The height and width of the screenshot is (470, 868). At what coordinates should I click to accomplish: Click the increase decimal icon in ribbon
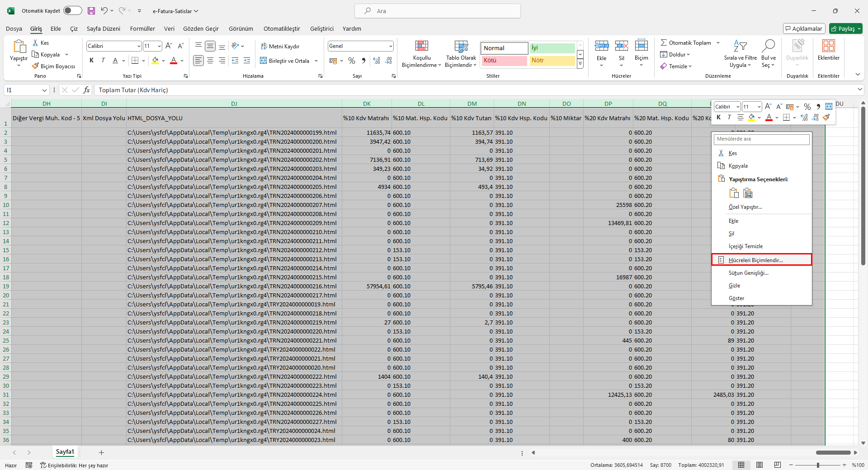[x=377, y=61]
